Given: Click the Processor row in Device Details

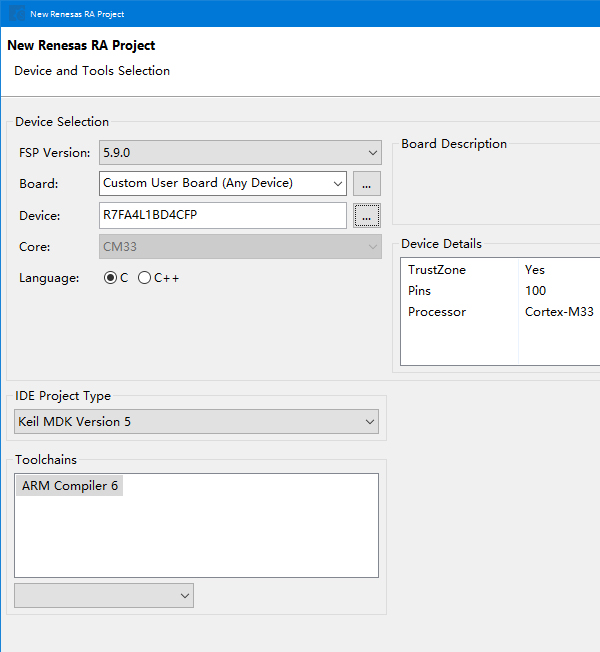Looking at the screenshot, I should point(437,312).
